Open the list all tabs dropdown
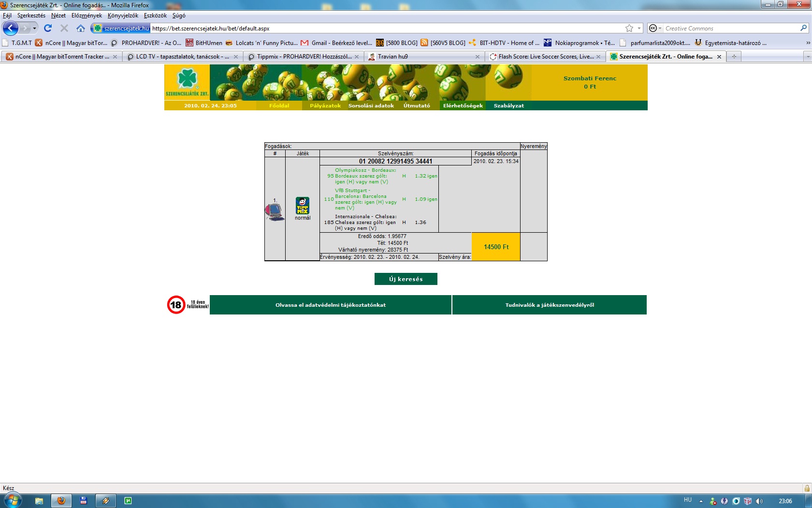Viewport: 812px width, 508px height. point(808,57)
